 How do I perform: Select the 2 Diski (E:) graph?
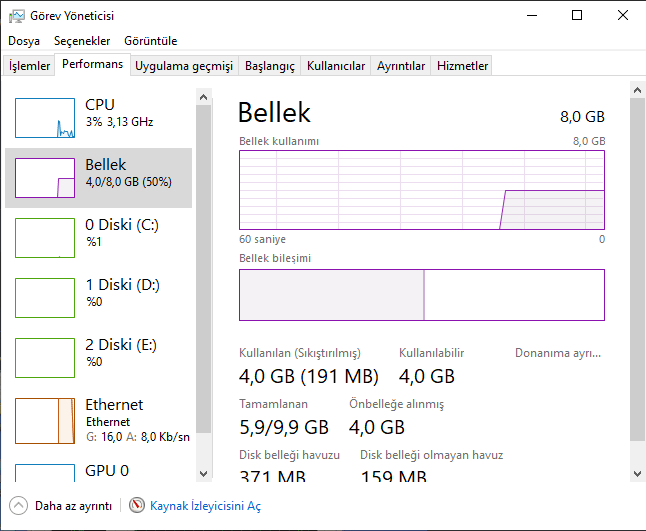(x=45, y=358)
